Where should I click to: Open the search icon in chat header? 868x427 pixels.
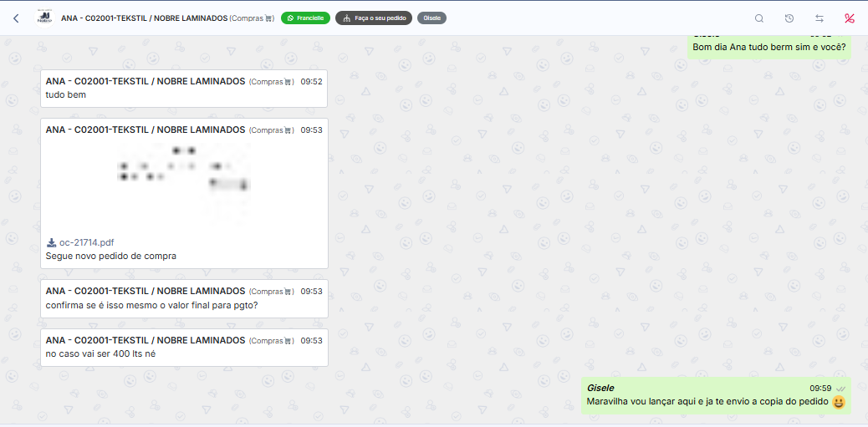759,18
